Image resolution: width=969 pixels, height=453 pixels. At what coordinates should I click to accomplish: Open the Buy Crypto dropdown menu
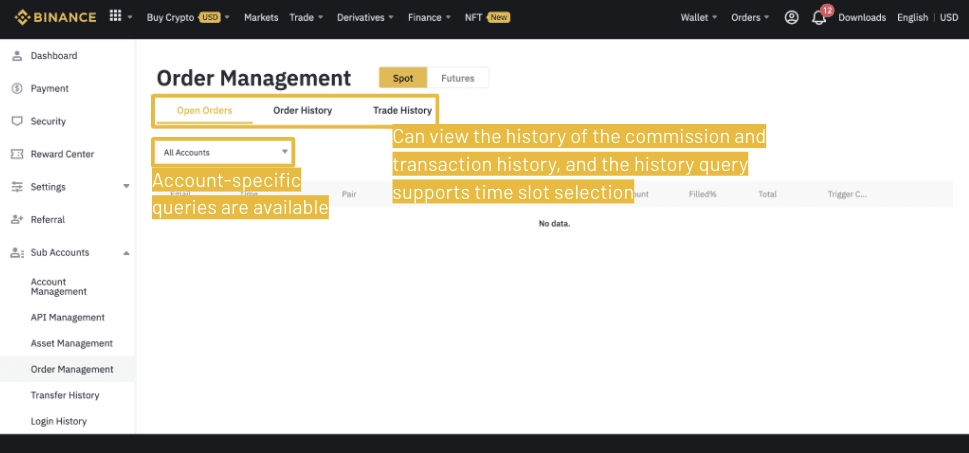[187, 17]
